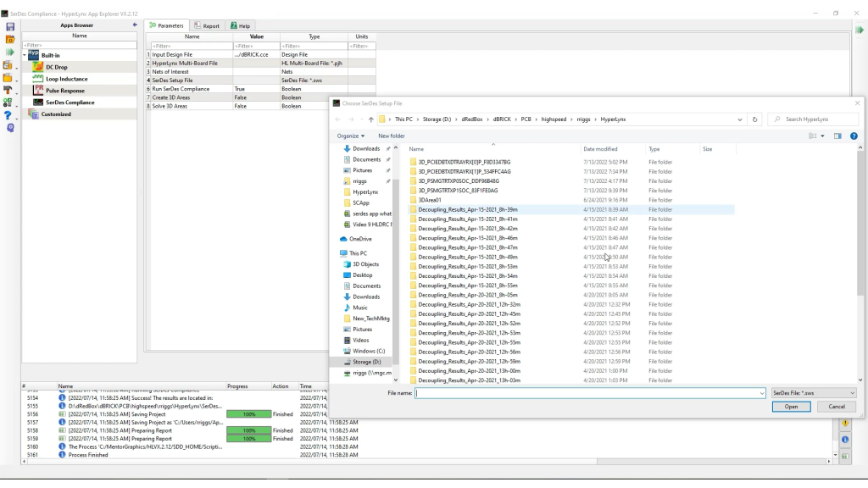Image resolution: width=868 pixels, height=488 pixels.
Task: Click the Solve 3D Areas False value
Action: click(256, 106)
